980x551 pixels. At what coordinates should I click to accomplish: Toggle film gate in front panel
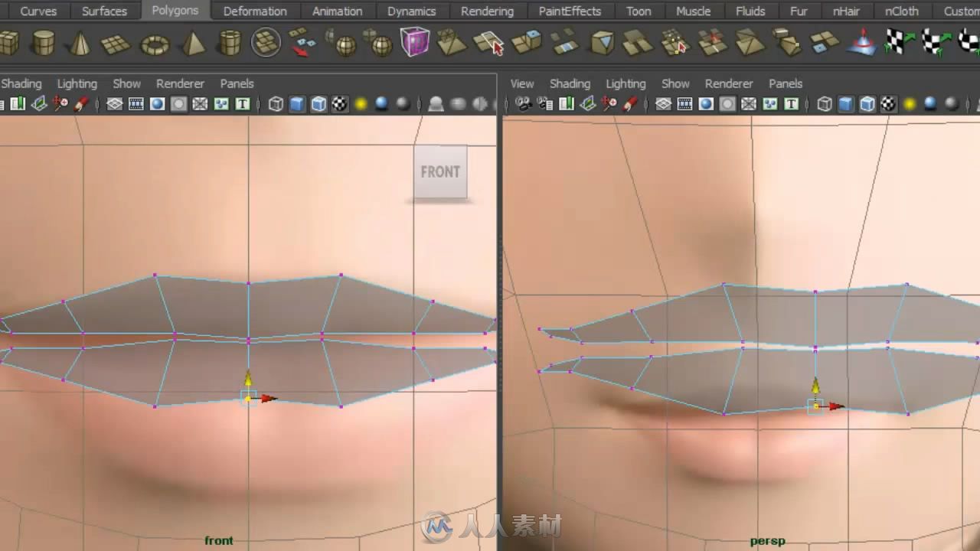[136, 104]
